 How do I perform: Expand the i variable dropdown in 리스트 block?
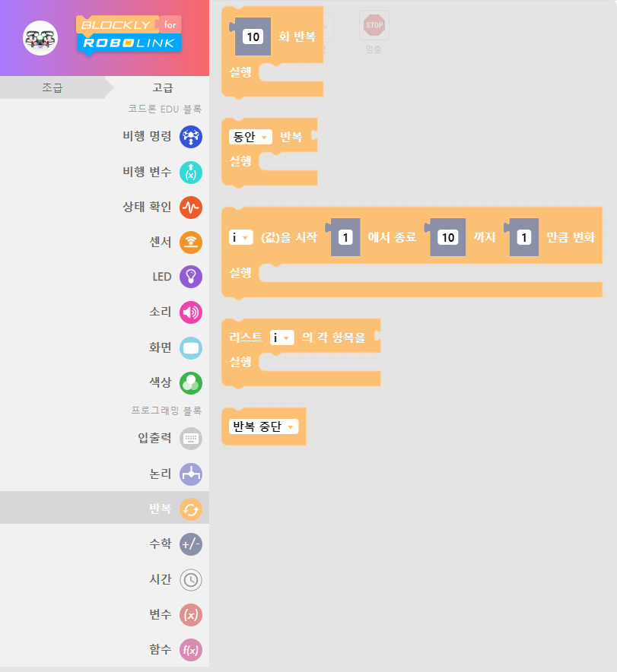[x=282, y=338]
